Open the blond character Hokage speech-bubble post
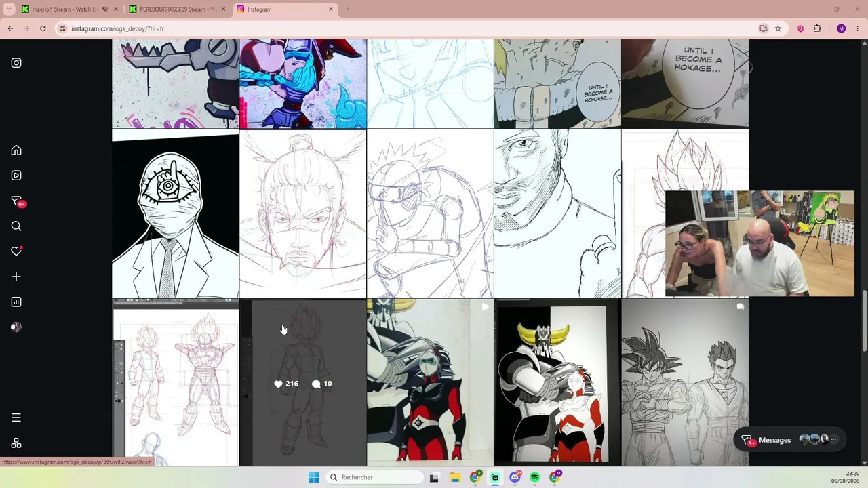This screenshot has width=868, height=488. tap(557, 83)
